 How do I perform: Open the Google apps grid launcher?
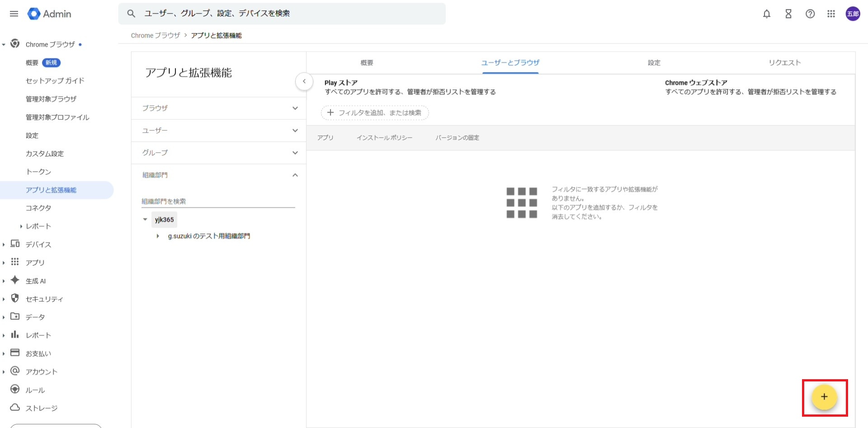click(831, 14)
